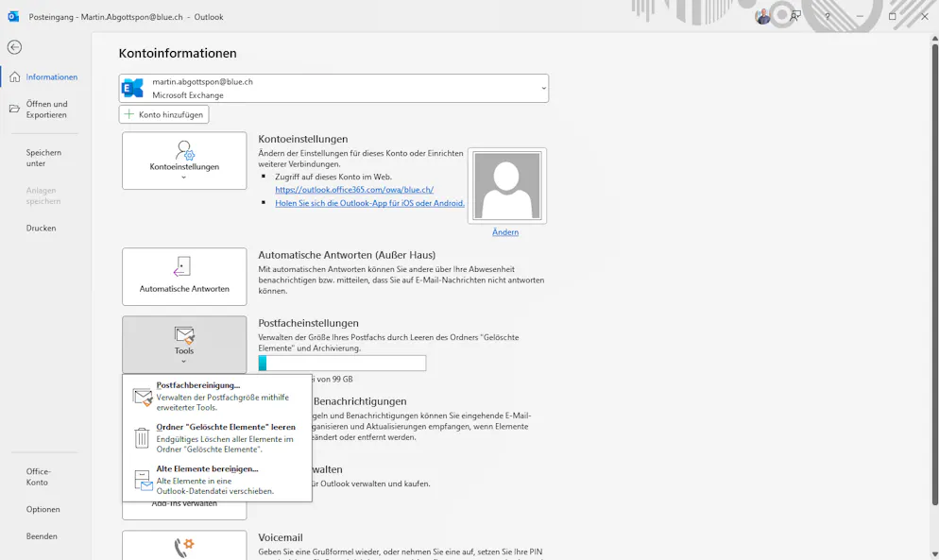Click the Voicemail phone icon

[x=183, y=546]
